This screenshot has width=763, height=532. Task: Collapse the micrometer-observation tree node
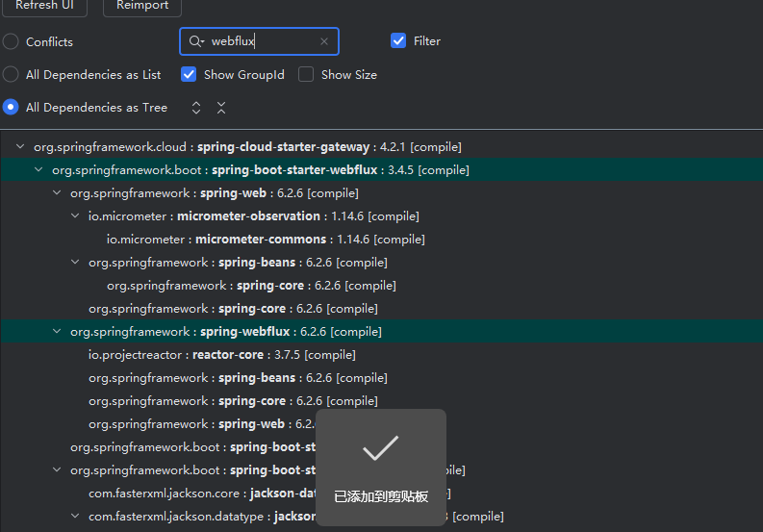(75, 216)
